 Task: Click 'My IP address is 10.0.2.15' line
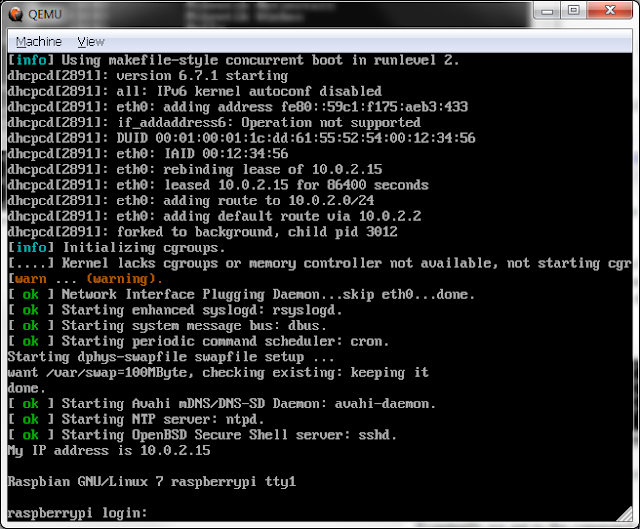coord(109,450)
